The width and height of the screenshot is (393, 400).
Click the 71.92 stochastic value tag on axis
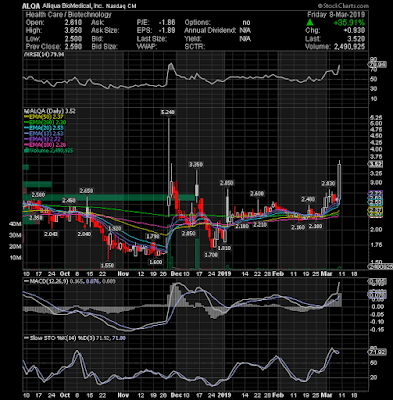pos(377,351)
